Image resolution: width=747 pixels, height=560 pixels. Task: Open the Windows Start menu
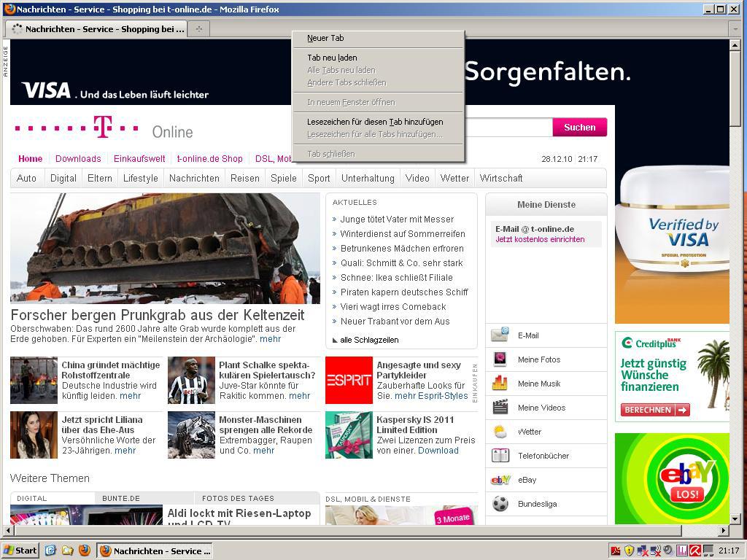(x=20, y=551)
